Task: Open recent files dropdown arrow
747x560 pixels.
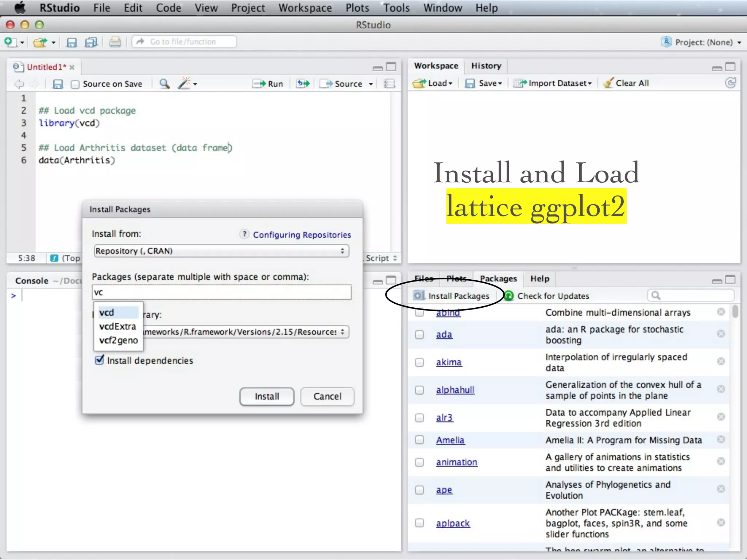Action: coord(54,43)
